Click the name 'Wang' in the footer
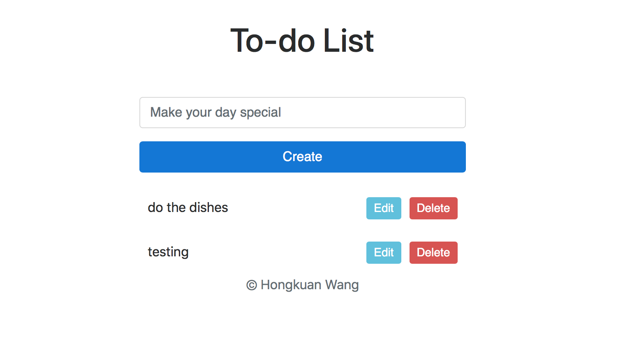625x364 pixels. click(342, 285)
